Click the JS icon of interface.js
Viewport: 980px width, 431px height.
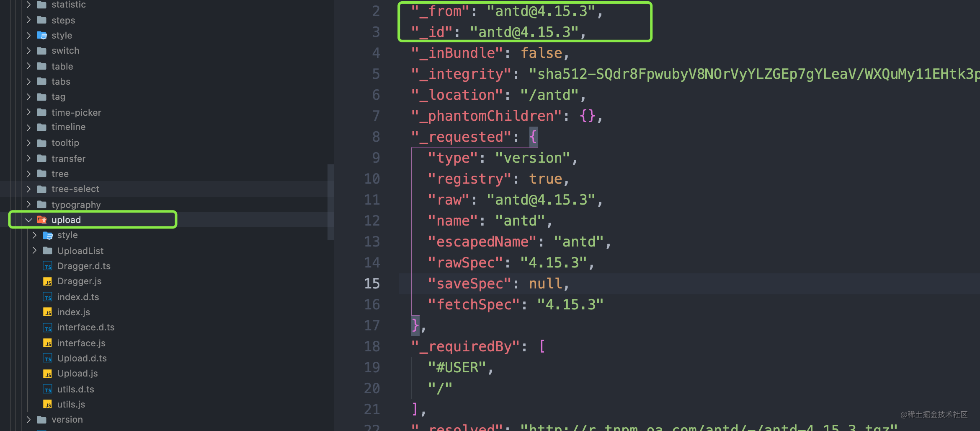(48, 343)
